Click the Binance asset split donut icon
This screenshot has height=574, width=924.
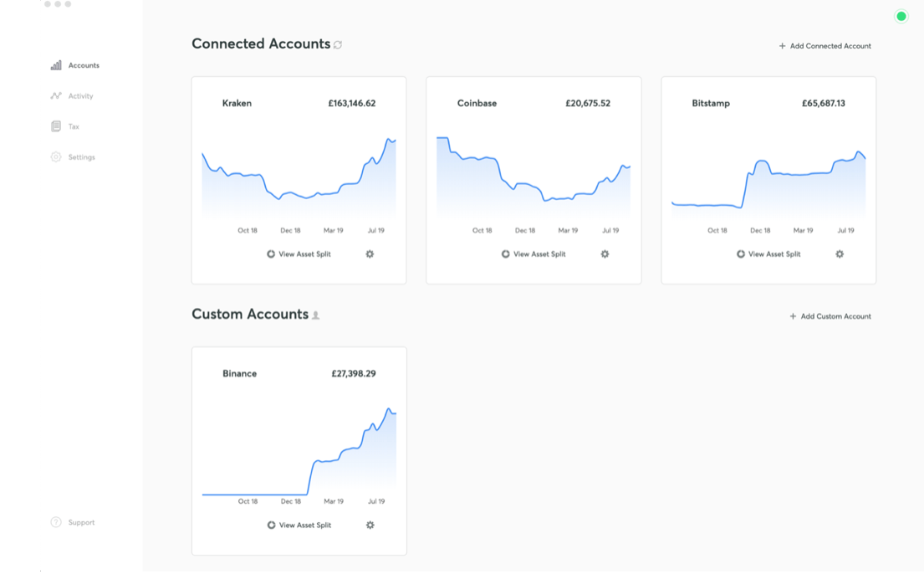point(271,525)
